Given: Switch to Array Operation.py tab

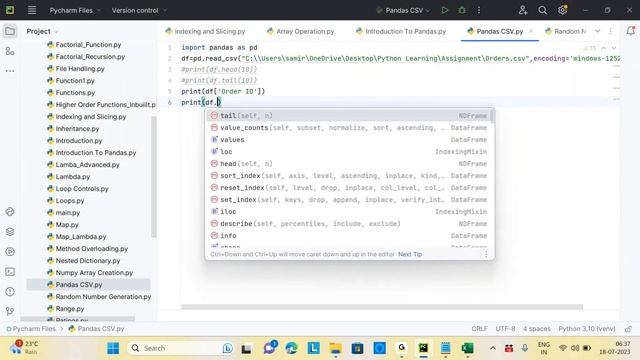Looking at the screenshot, I should [300, 31].
